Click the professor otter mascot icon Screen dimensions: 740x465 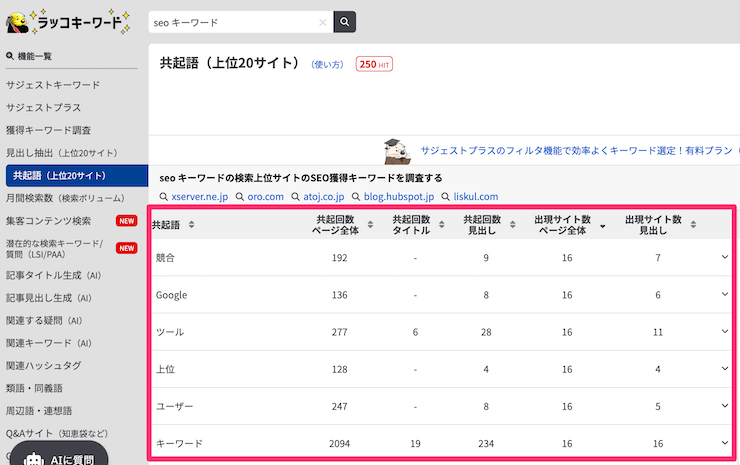(397, 151)
